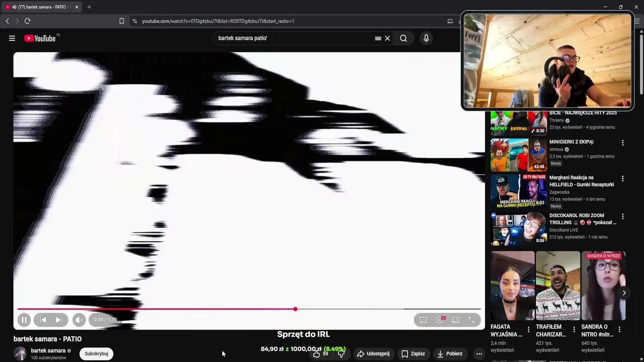The image size is (644, 362).
Task: Close the bartek samara - PATIO tab
Action: [x=76, y=7]
